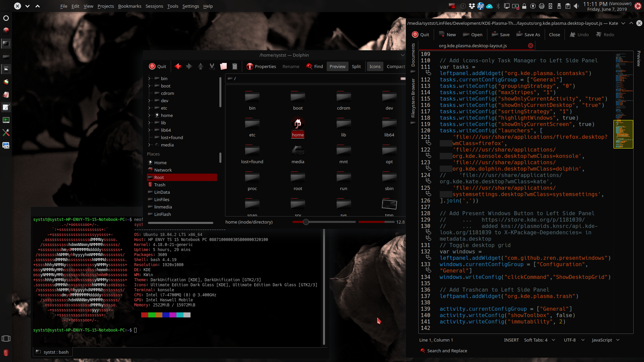
Task: Toggle the Preview side panel in Kate
Action: pos(638,58)
